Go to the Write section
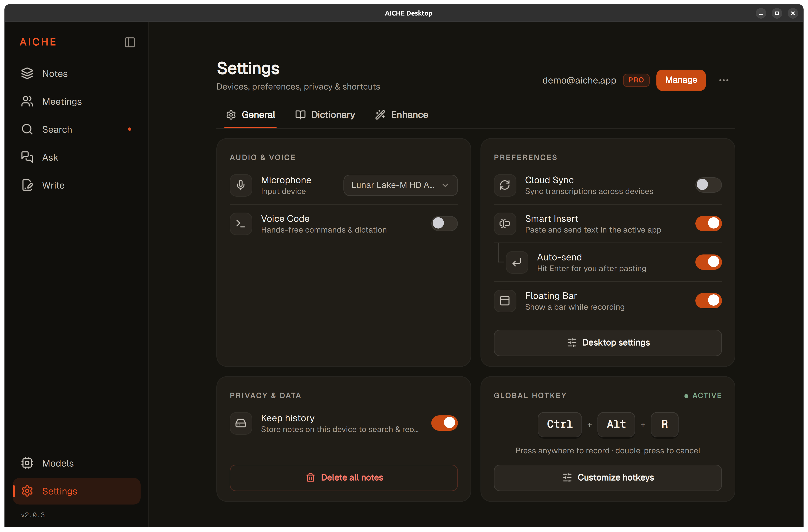 point(77,185)
